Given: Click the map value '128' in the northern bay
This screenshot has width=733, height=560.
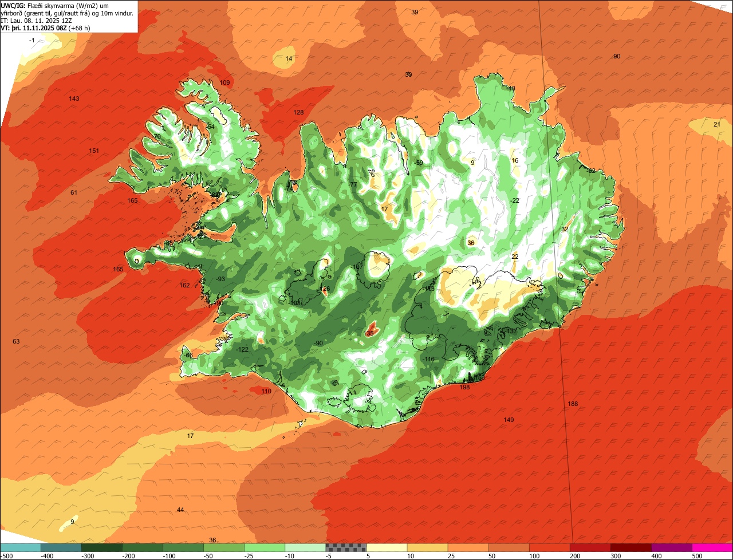Looking at the screenshot, I should (298, 113).
